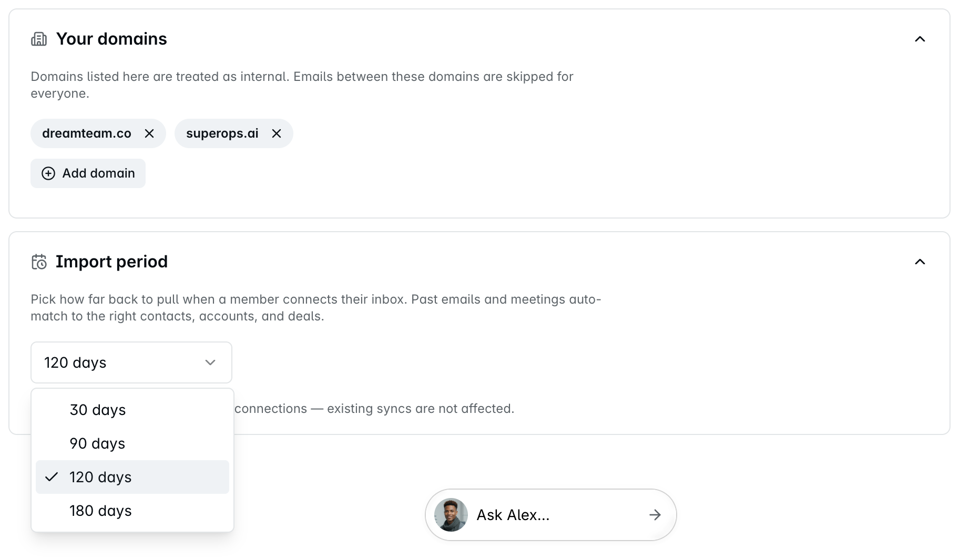Remove the superops.ai domain chip
The height and width of the screenshot is (560, 960).
click(277, 133)
